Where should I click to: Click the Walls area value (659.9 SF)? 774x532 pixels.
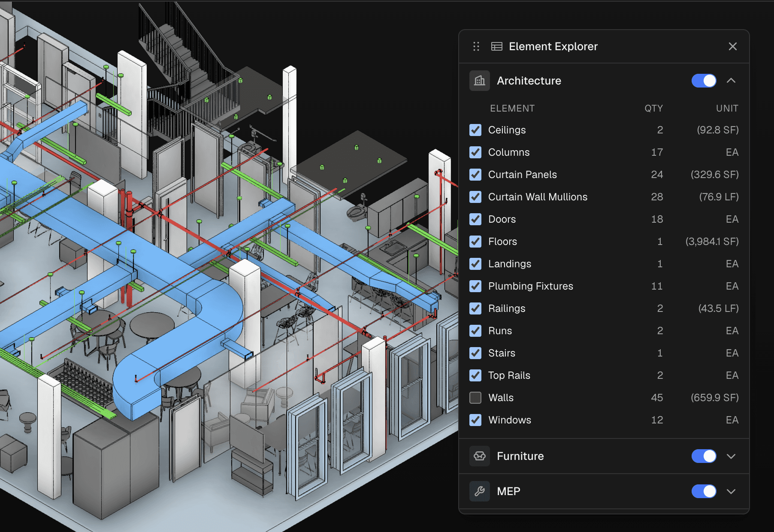714,398
